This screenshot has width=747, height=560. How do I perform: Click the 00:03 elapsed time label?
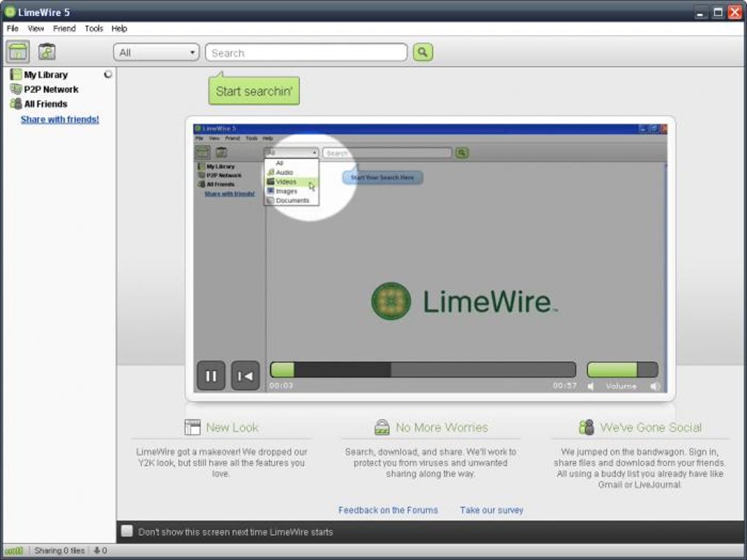coord(281,385)
